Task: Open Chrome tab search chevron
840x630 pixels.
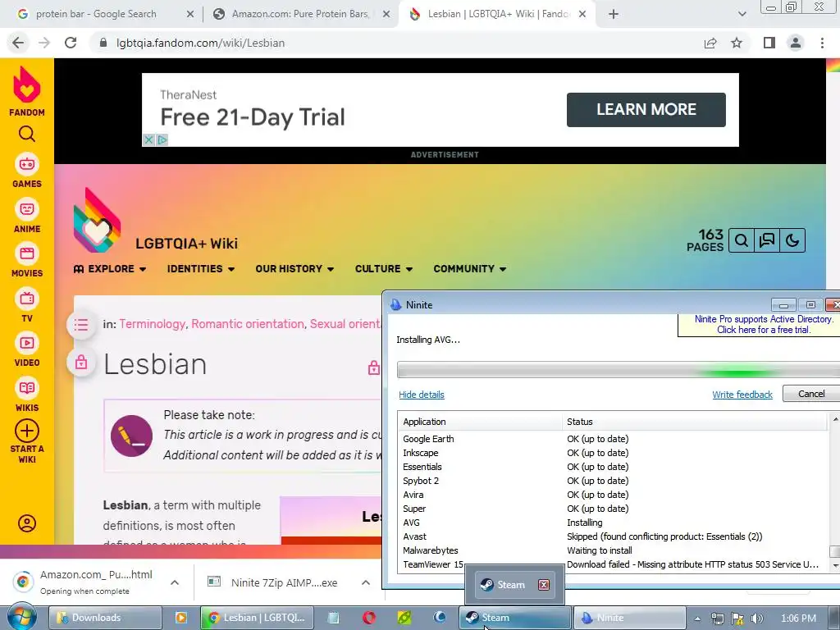Action: 742,15
